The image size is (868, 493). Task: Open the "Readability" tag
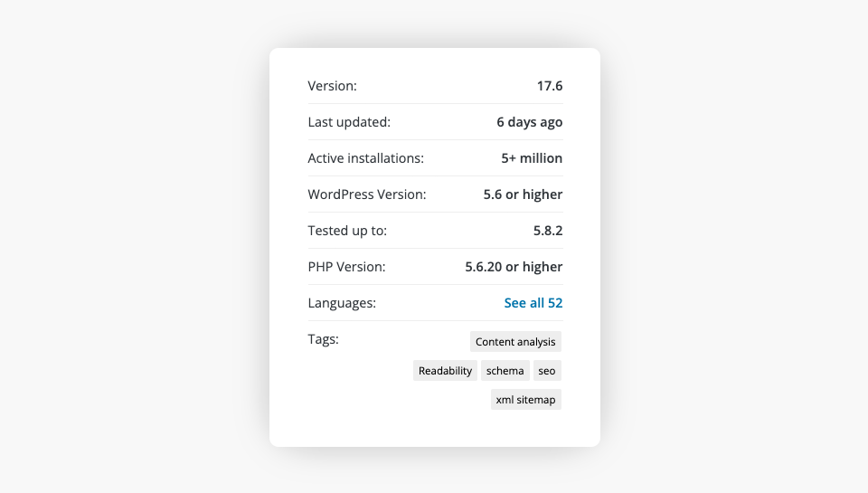click(x=445, y=371)
